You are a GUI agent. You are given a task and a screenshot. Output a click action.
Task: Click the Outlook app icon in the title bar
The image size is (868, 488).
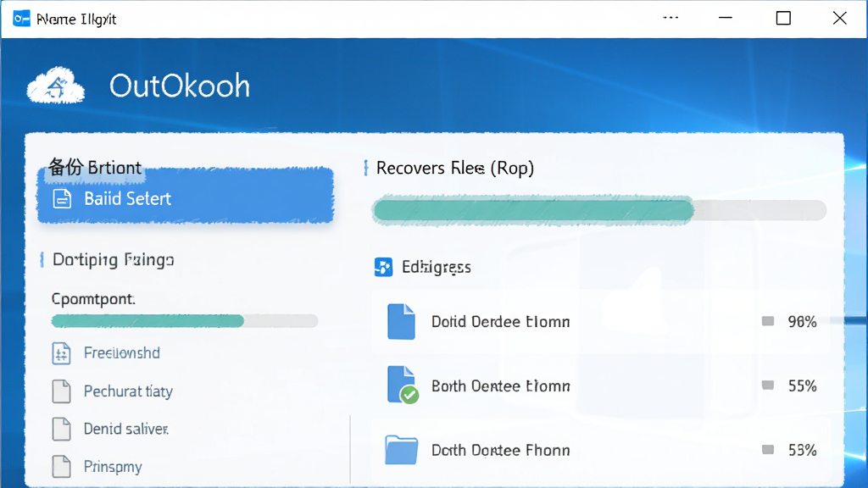click(x=21, y=19)
